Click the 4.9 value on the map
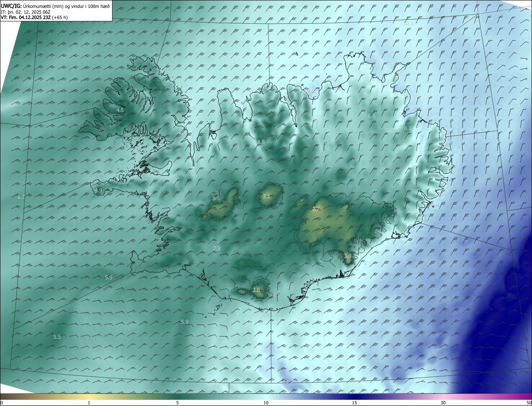The height and width of the screenshot is (406, 532). (99, 191)
